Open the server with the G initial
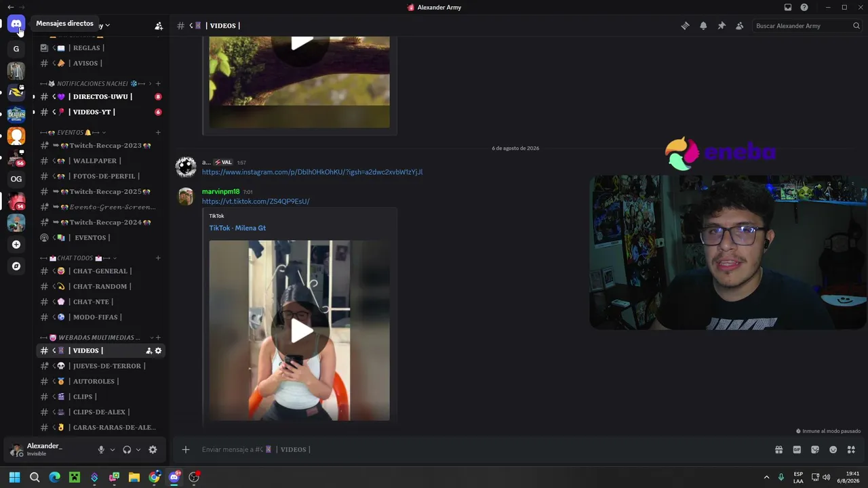The image size is (868, 488). pos(16,49)
